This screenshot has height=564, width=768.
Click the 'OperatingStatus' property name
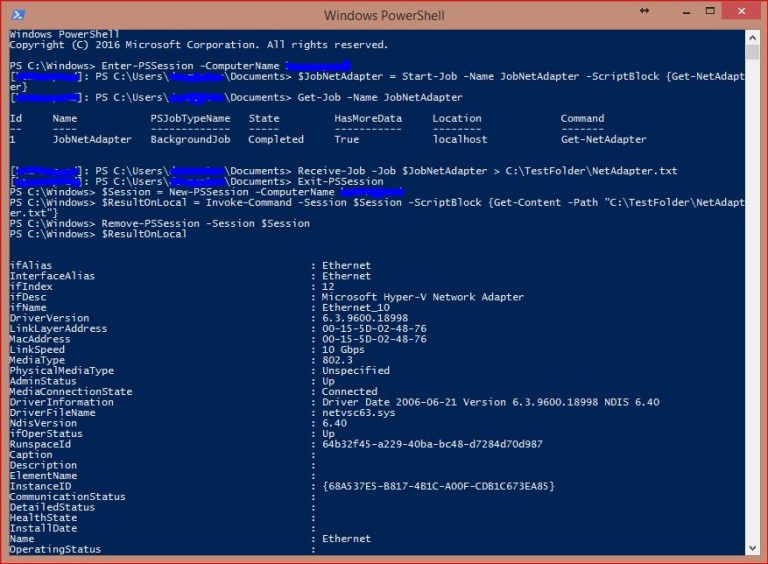(x=55, y=550)
